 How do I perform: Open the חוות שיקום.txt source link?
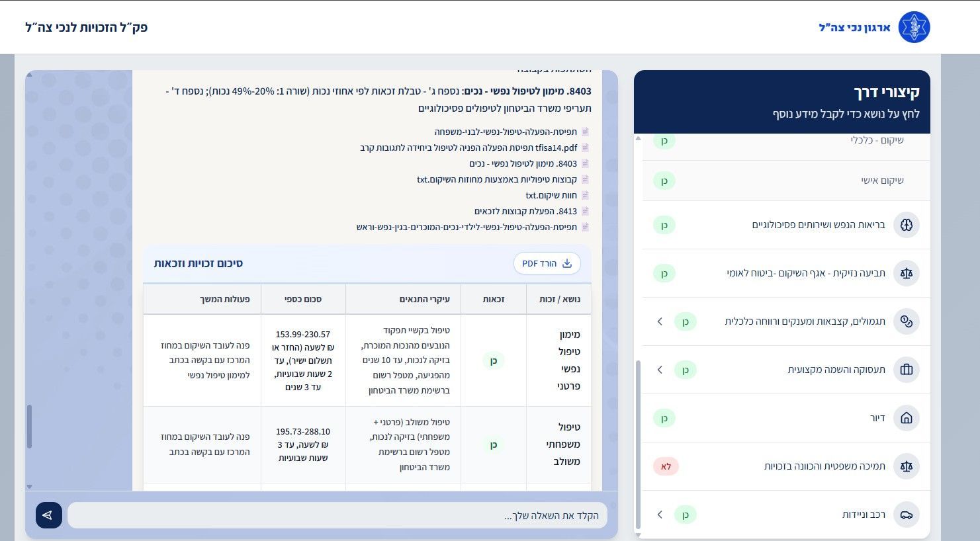(551, 195)
